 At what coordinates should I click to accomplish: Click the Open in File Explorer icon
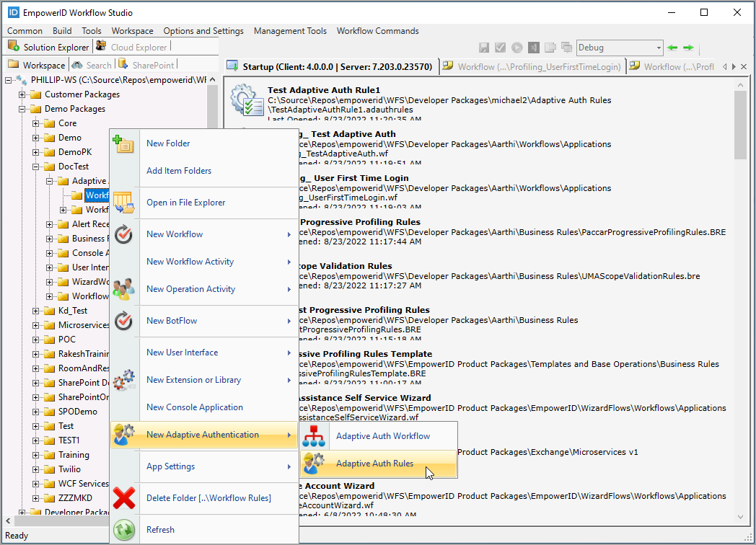pyautogui.click(x=124, y=203)
